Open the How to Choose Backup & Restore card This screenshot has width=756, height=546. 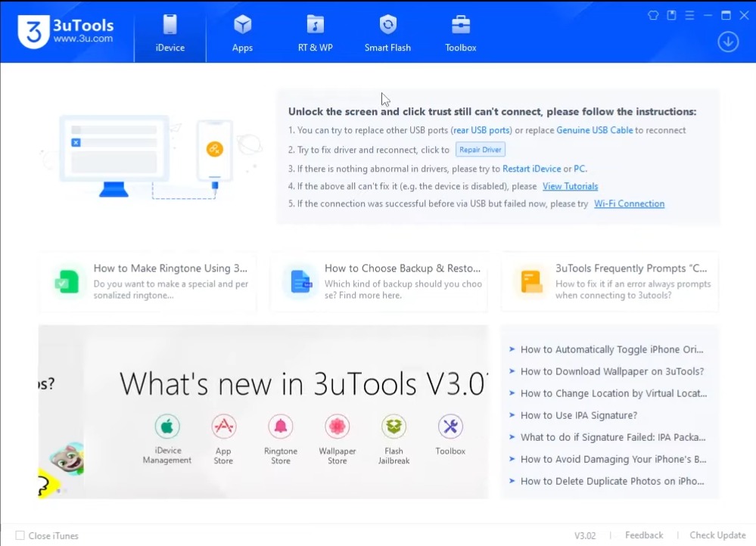point(379,282)
